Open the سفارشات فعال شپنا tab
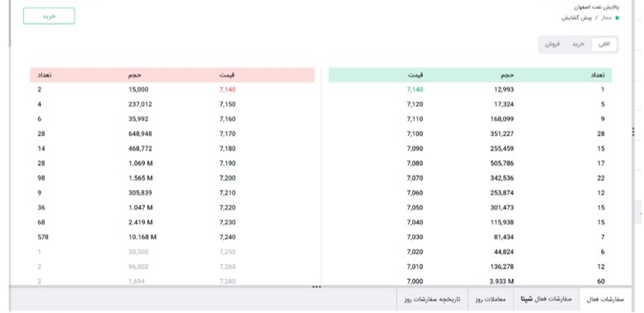The height and width of the screenshot is (313, 644). pyautogui.click(x=546, y=300)
